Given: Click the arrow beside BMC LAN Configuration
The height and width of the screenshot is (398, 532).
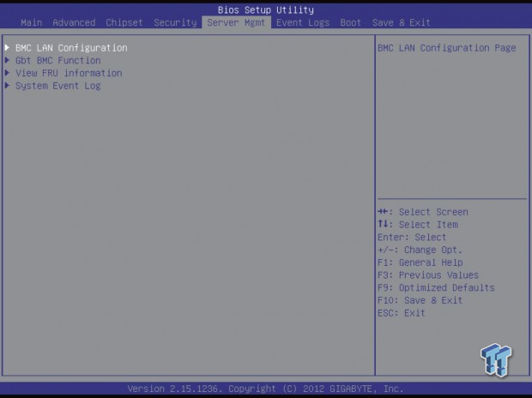Looking at the screenshot, I should pyautogui.click(x=7, y=47).
